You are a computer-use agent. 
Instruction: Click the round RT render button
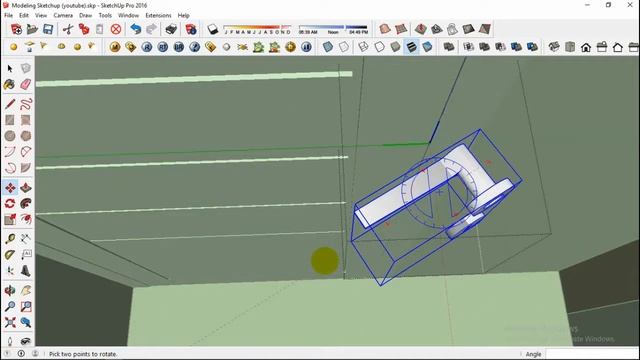pos(163,47)
